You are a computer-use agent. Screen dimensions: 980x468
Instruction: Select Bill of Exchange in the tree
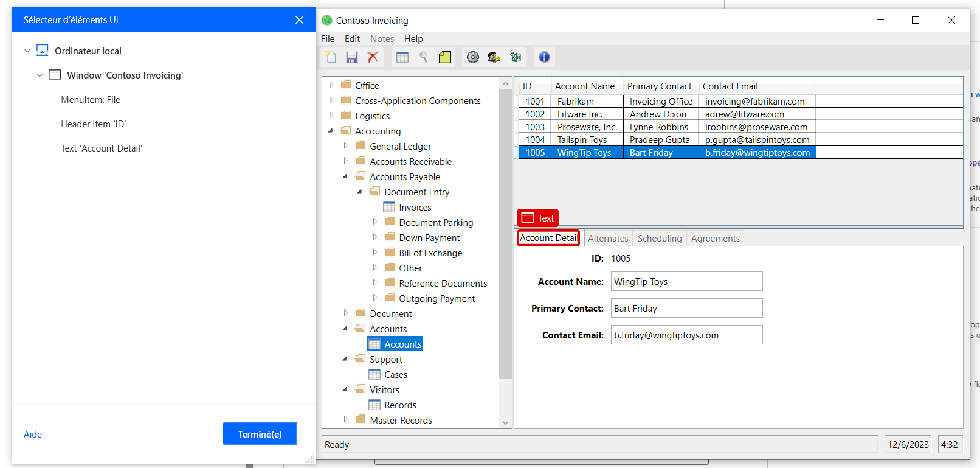point(430,253)
